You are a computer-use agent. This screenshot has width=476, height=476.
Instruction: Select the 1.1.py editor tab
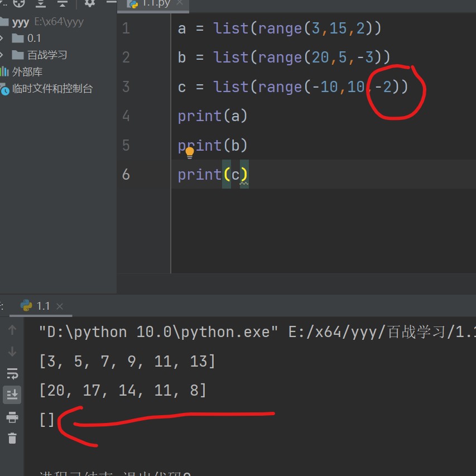point(153,5)
